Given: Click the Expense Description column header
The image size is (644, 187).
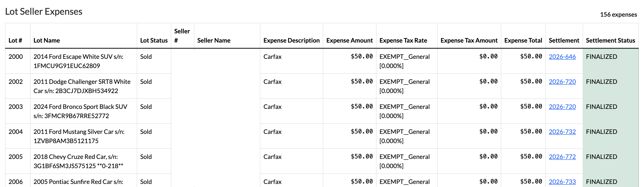Looking at the screenshot, I should pos(291,40).
